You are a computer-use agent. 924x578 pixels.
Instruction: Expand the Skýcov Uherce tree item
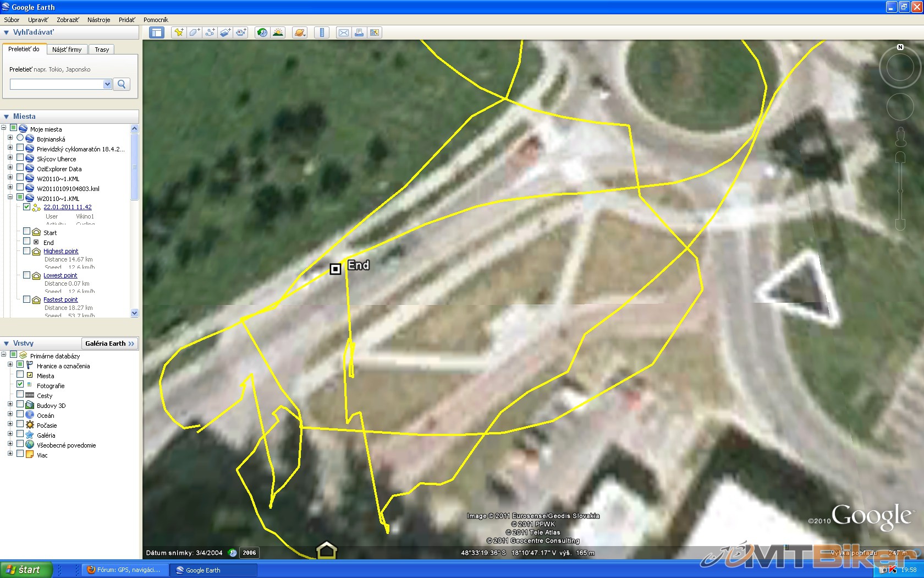point(10,158)
